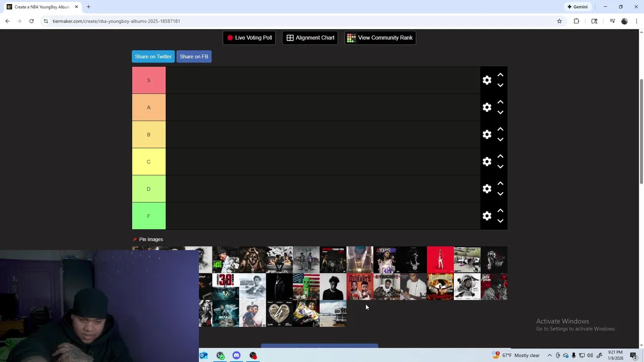Pick the riverboat photo album cover
Screen dimensions: 644x362
[333, 314]
